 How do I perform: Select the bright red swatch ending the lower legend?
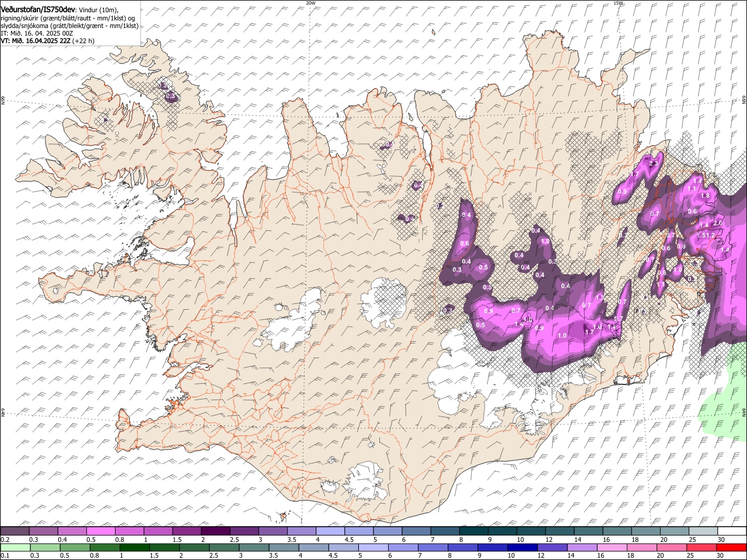pos(731,547)
